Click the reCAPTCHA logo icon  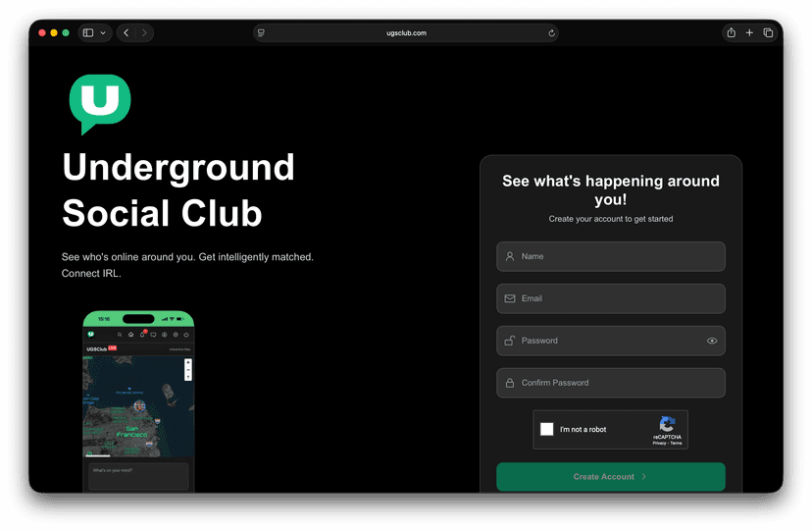pyautogui.click(x=667, y=424)
